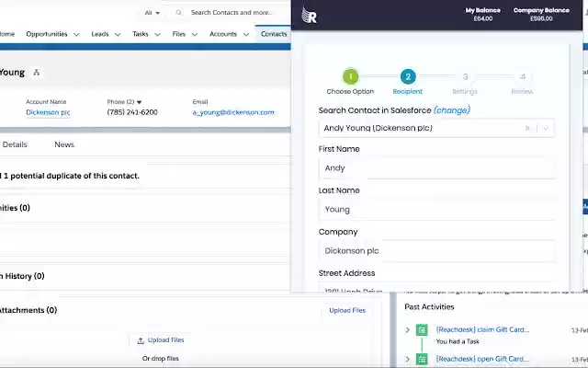Click step 1 Choose Option circle

click(x=351, y=76)
